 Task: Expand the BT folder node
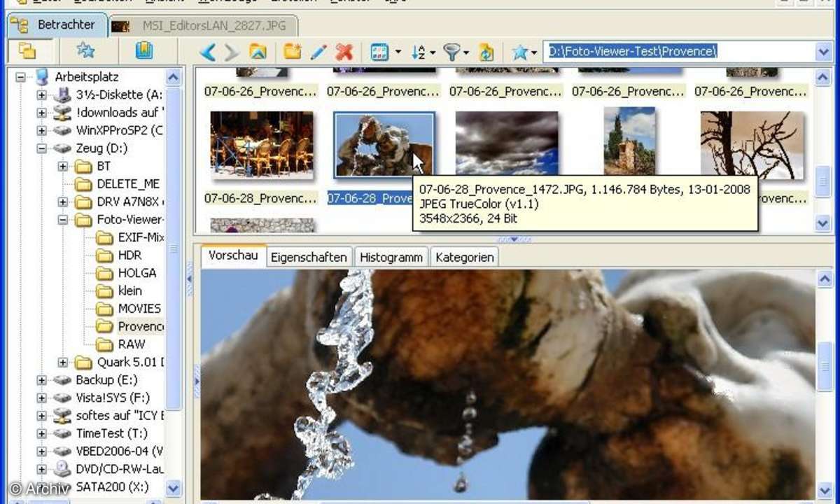coord(63,166)
